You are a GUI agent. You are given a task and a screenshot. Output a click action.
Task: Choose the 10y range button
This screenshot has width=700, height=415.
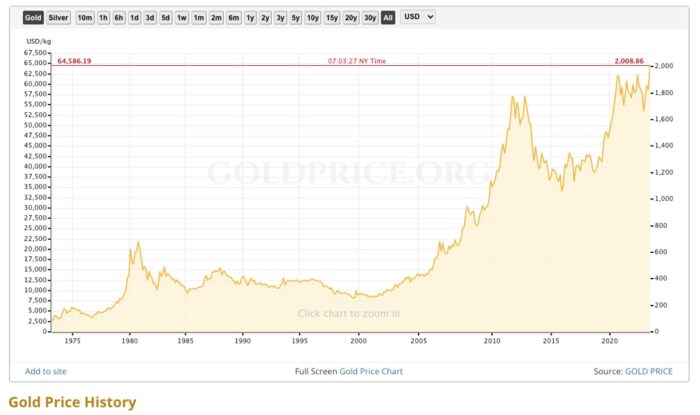(313, 18)
